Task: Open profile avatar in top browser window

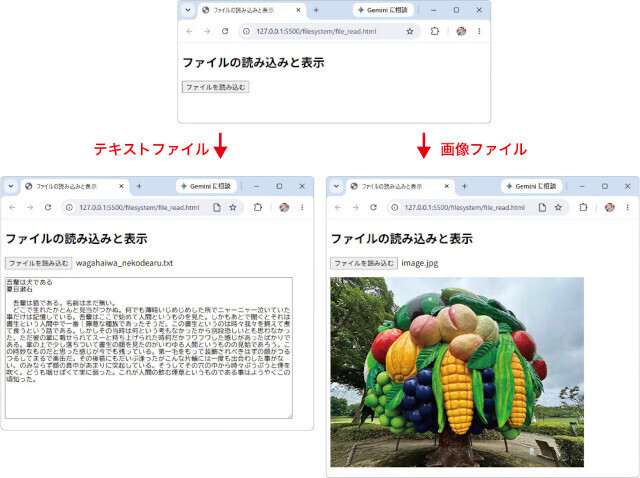Action: tap(461, 31)
